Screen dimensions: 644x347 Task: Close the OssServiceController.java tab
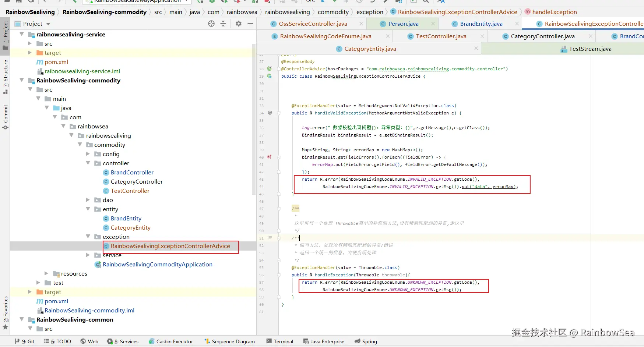(361, 24)
